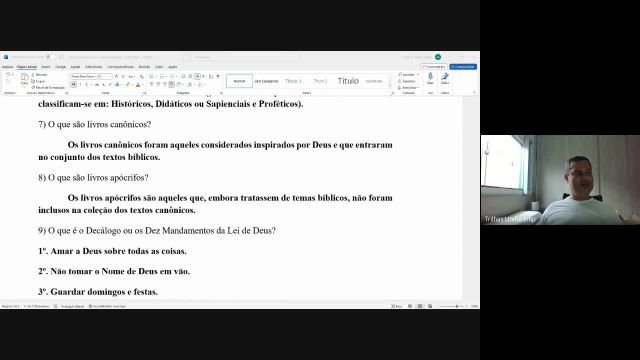Click the Colar paste icon
The height and width of the screenshot is (360, 640).
pyautogui.click(x=24, y=78)
